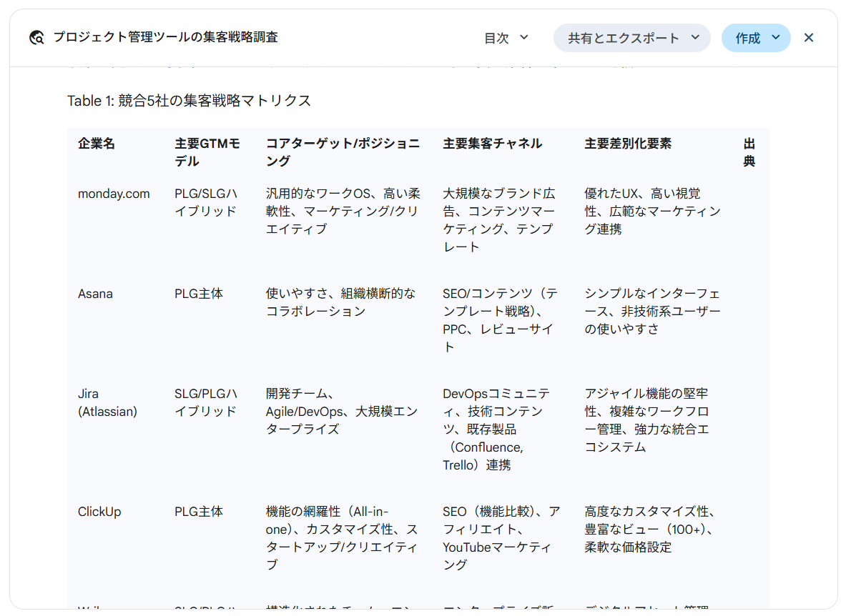Click the 使いやすさ、組織横断的なコラボレーション cell
The width and height of the screenshot is (846, 616).
pos(341,302)
